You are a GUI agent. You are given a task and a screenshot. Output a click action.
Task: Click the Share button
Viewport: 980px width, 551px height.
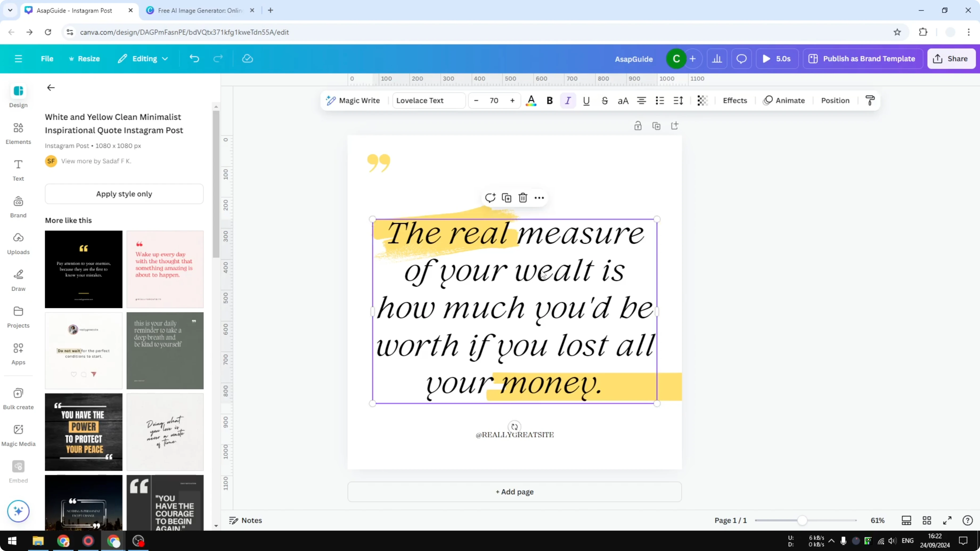951,59
